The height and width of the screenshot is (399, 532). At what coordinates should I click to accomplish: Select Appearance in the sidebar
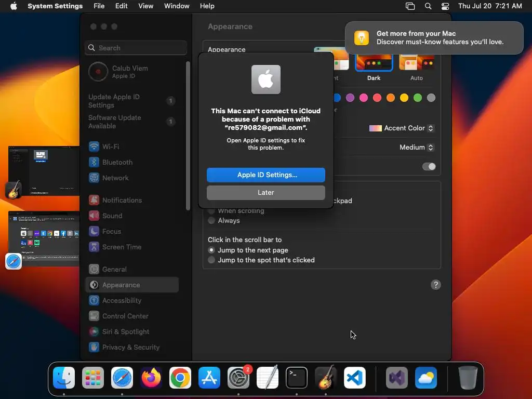pos(131,285)
